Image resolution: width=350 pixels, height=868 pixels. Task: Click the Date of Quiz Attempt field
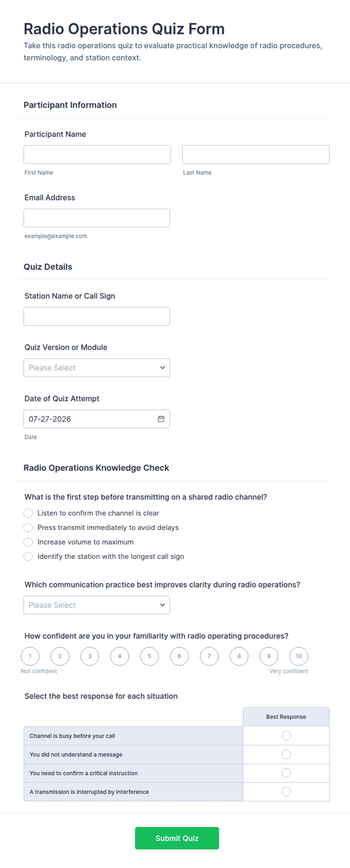click(97, 419)
